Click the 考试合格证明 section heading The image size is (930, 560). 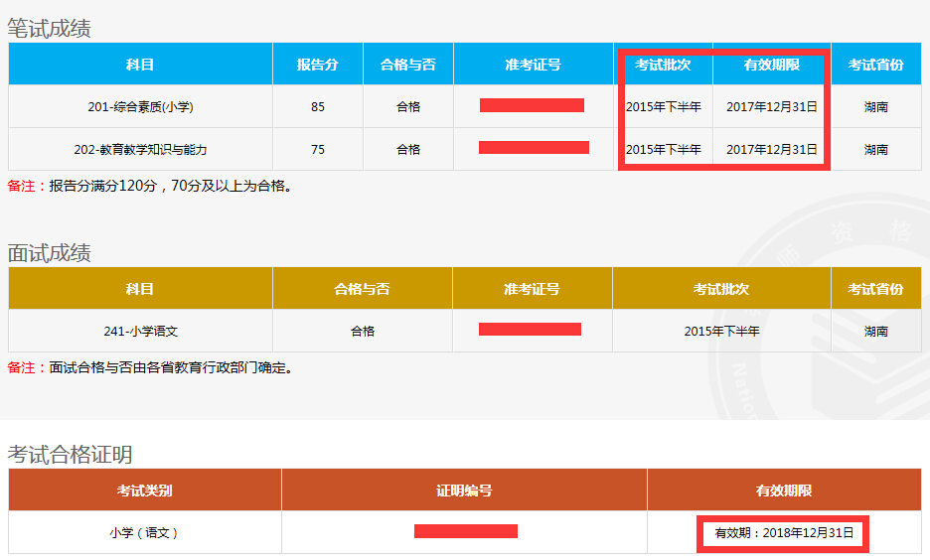70,455
